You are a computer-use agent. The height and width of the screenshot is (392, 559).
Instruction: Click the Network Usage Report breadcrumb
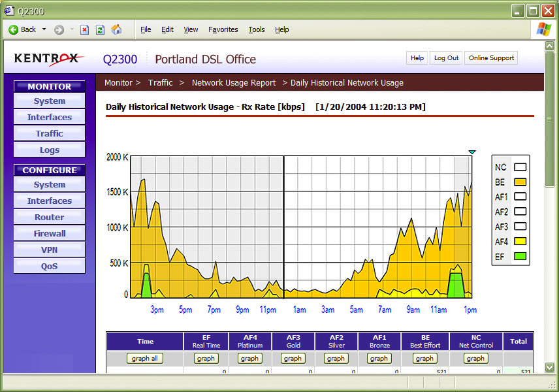coord(234,83)
